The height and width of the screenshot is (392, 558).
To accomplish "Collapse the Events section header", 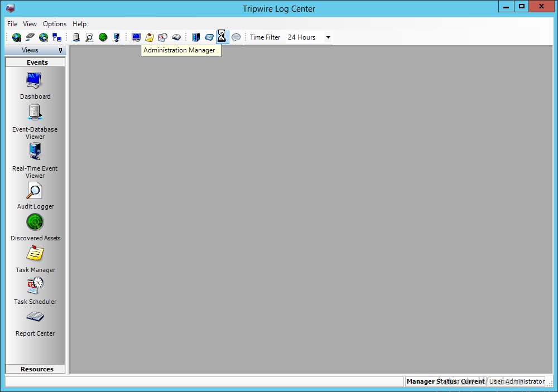I will tap(36, 62).
